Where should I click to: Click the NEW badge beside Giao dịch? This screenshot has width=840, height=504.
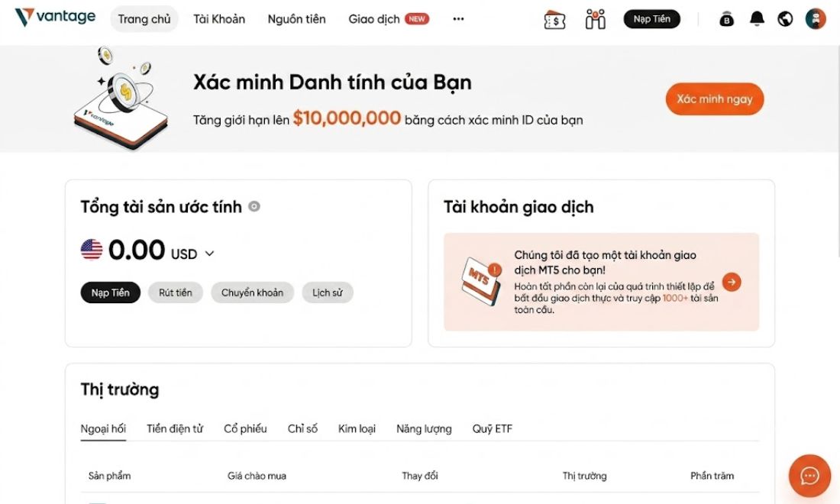click(417, 19)
